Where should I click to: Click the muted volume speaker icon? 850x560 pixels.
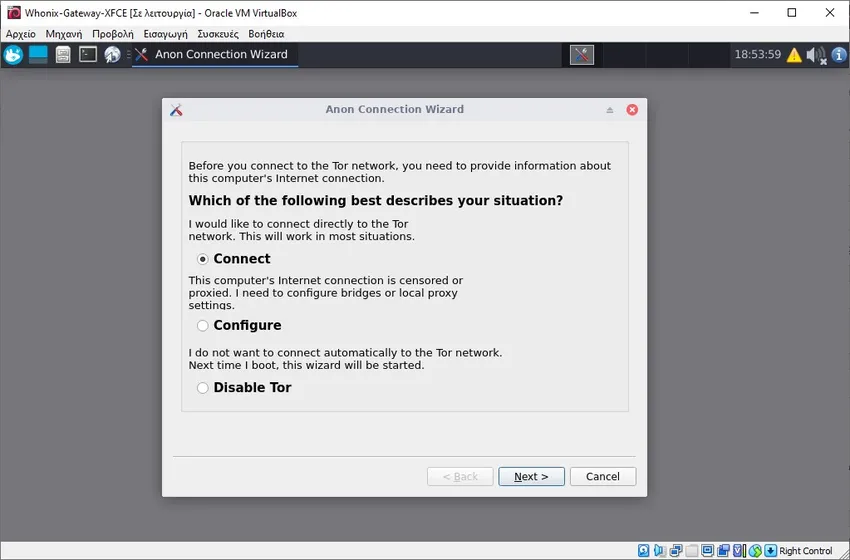[816, 55]
